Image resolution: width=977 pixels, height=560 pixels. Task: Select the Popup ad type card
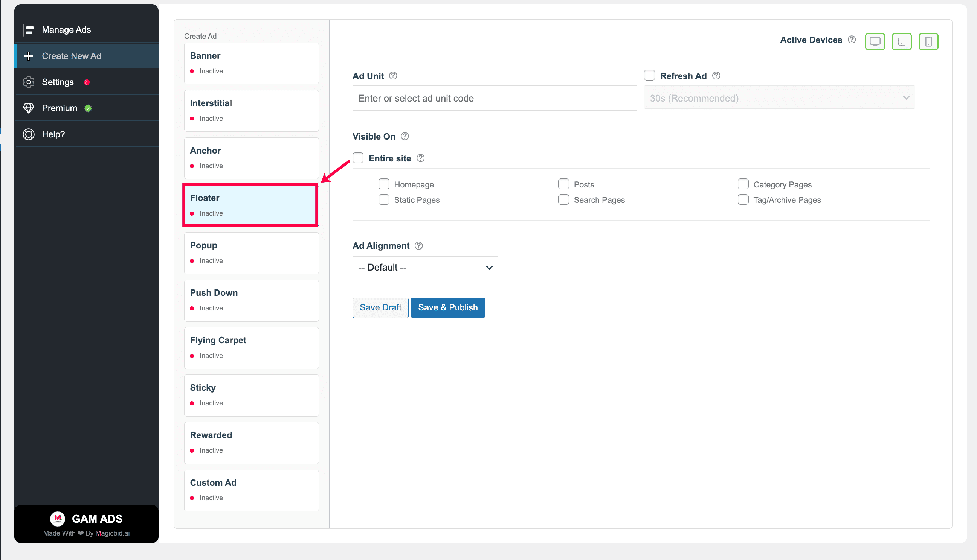click(x=251, y=253)
